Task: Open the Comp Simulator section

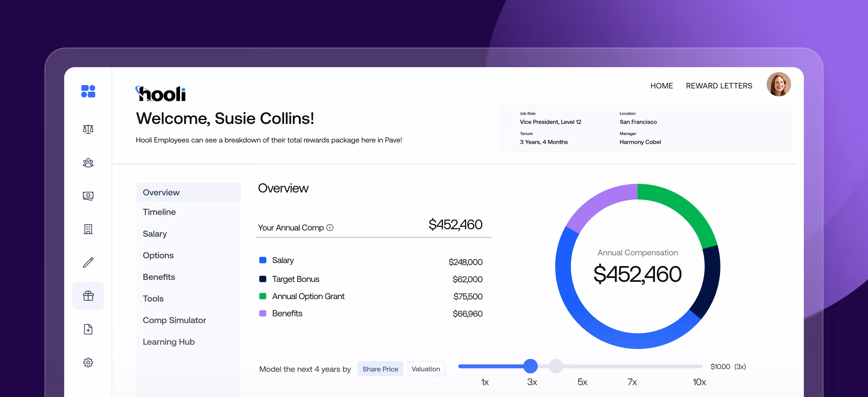Action: coord(174,320)
